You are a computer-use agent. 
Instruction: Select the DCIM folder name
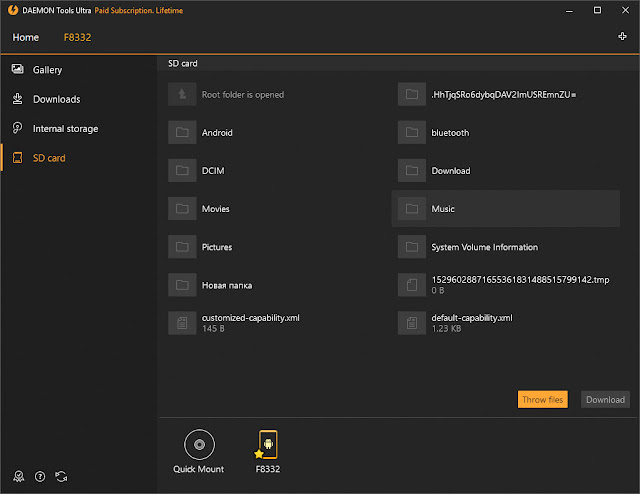pos(213,171)
